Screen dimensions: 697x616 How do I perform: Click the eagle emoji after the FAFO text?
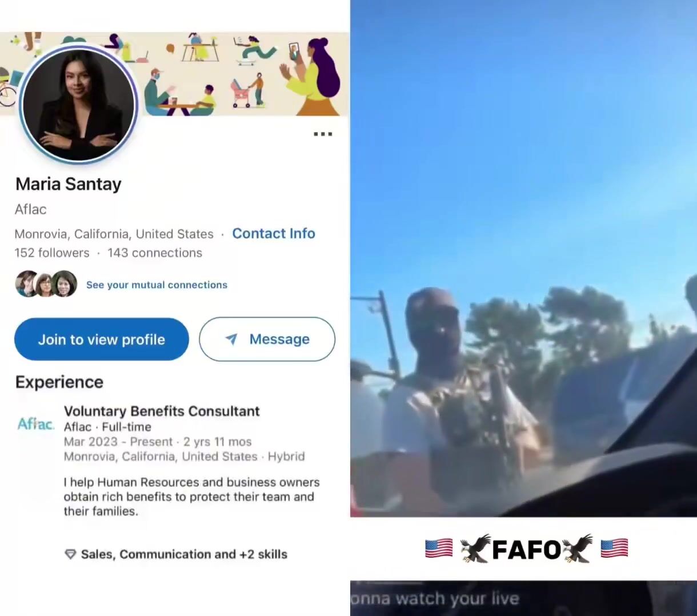pos(578,549)
